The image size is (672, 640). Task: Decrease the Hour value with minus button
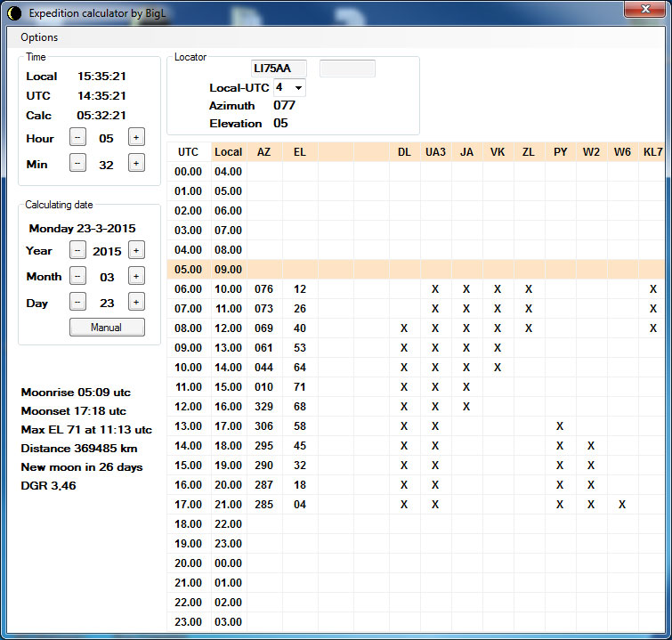[x=78, y=138]
